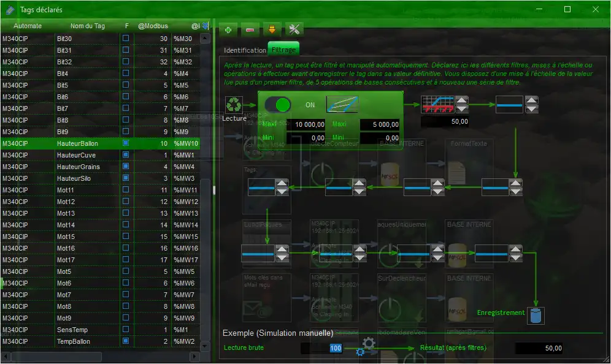Click the Enregistrement label
The image size is (611, 364).
click(x=501, y=313)
